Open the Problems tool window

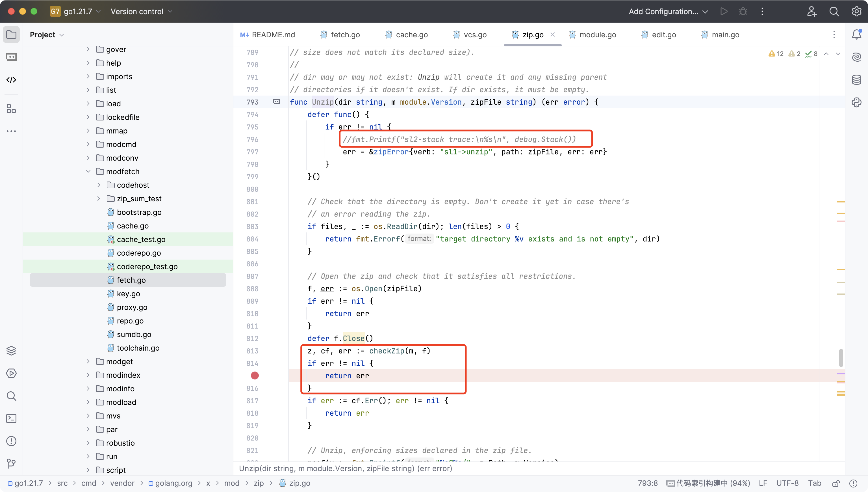(11, 441)
